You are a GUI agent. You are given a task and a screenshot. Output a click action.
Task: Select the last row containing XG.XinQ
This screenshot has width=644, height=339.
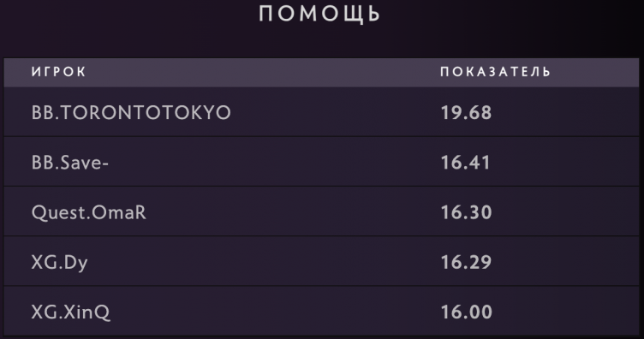[321, 311]
